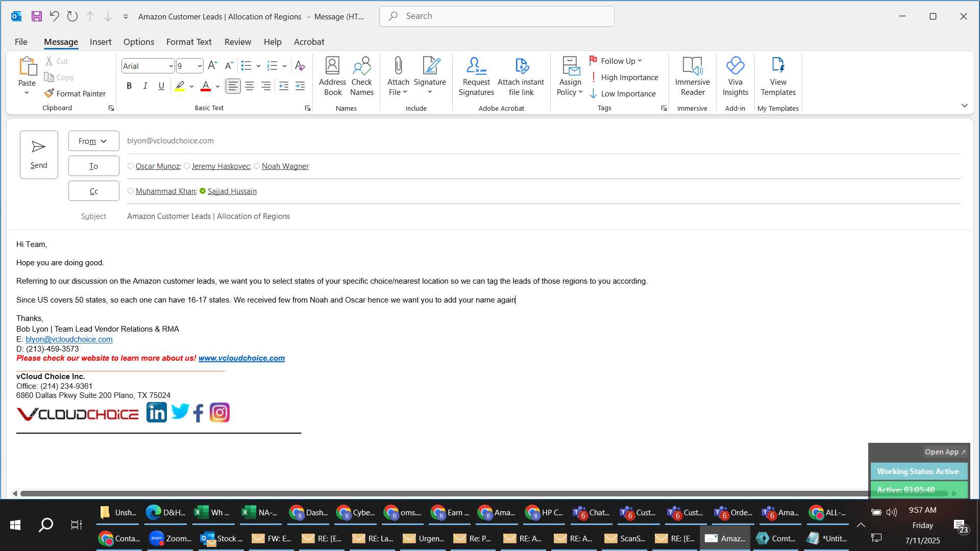This screenshot has width=980, height=551.
Task: Toggle Low Importance flag
Action: pos(623,93)
